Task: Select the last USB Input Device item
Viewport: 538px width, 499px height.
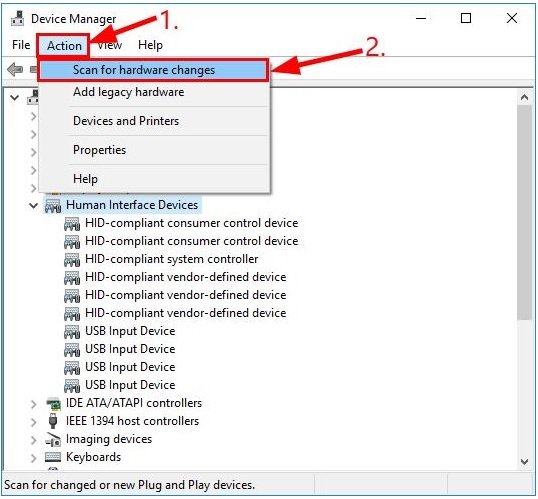Action: (x=130, y=385)
